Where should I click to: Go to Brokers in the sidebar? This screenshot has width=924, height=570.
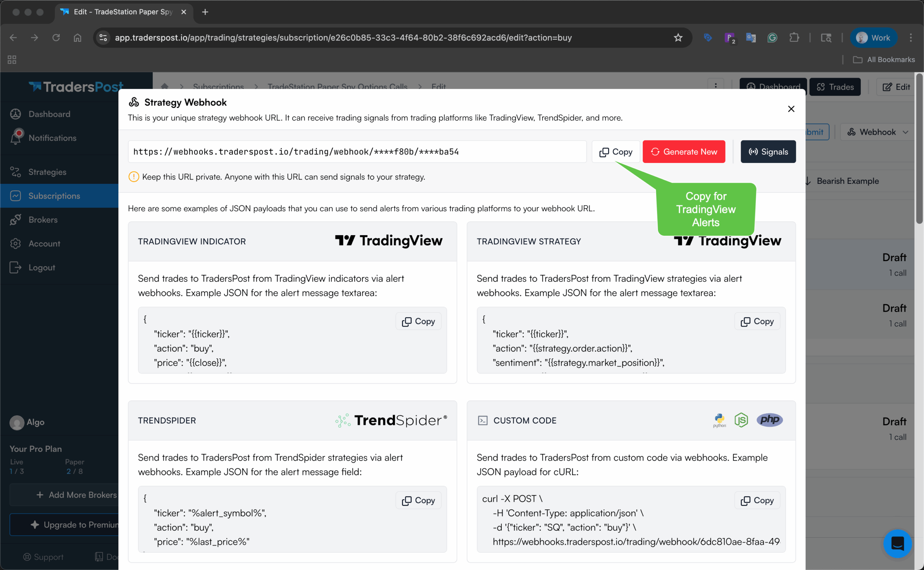tap(43, 220)
